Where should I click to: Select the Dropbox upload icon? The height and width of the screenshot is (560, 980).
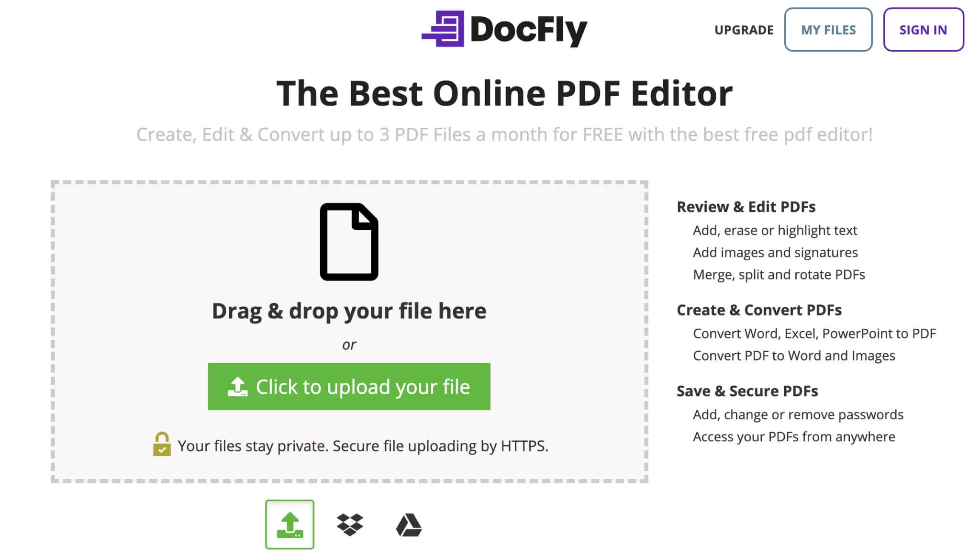[349, 524]
